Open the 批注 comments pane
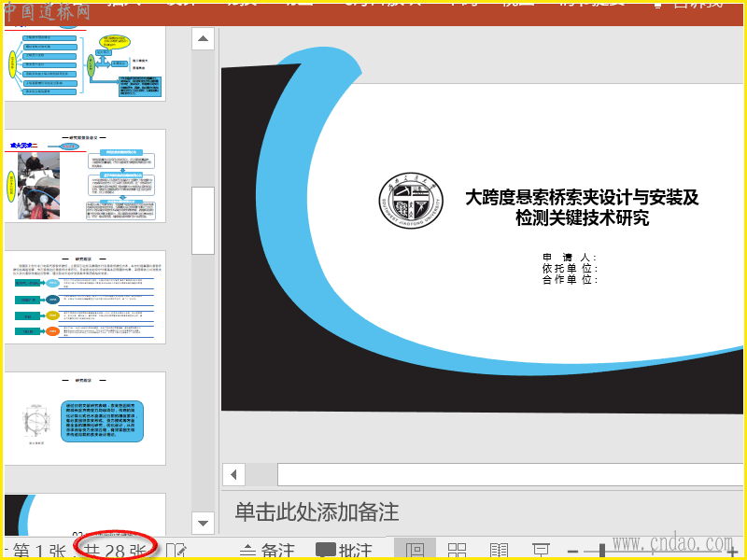 tap(344, 551)
